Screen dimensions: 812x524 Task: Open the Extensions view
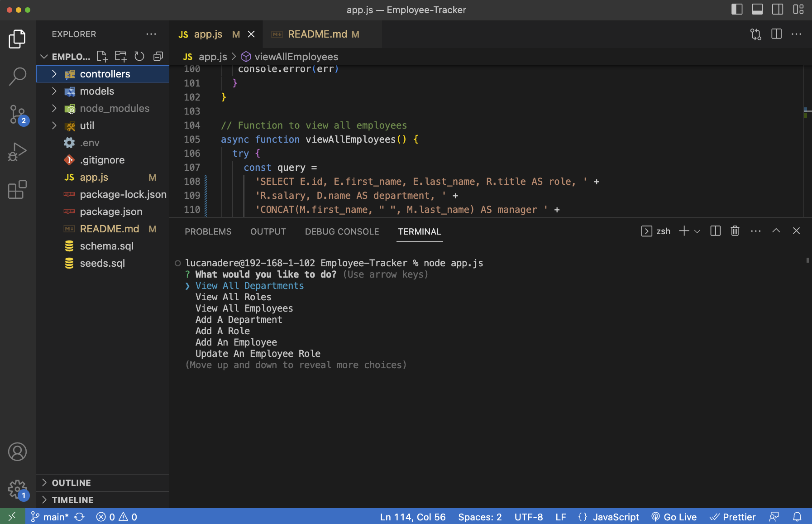tap(17, 190)
